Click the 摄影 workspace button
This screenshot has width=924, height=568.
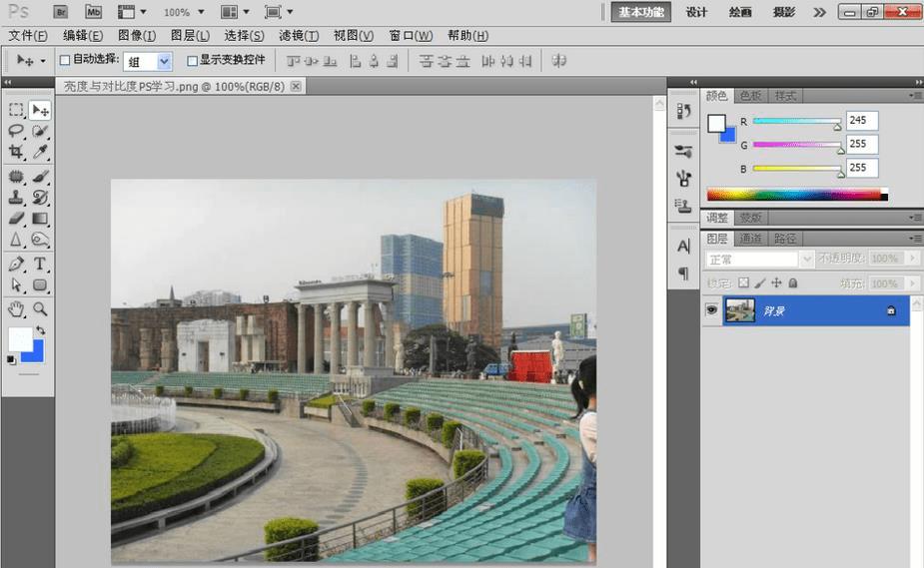(x=784, y=12)
